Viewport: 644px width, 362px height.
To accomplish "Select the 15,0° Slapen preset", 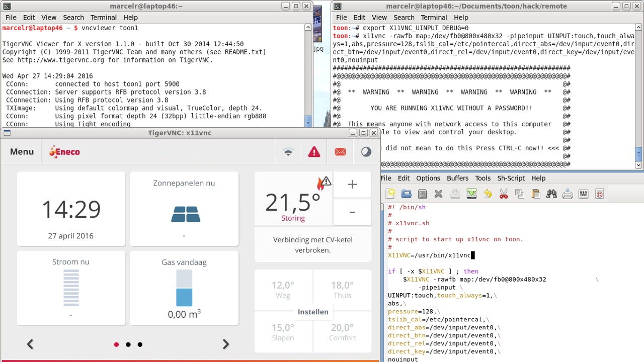I will click(283, 332).
